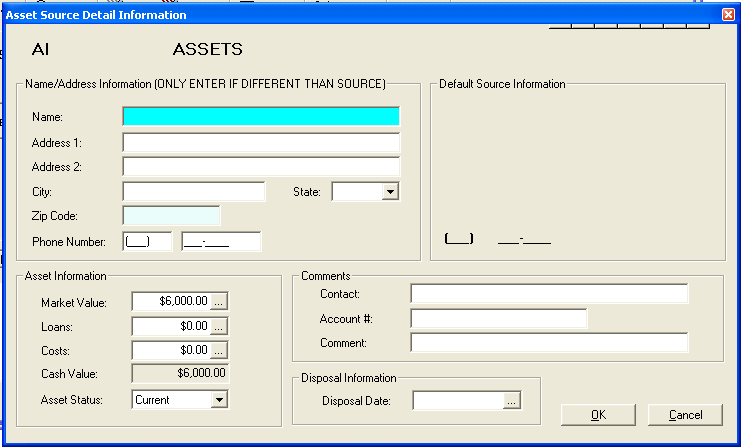Click the Market Value label
743x447 pixels.
[x=74, y=303]
